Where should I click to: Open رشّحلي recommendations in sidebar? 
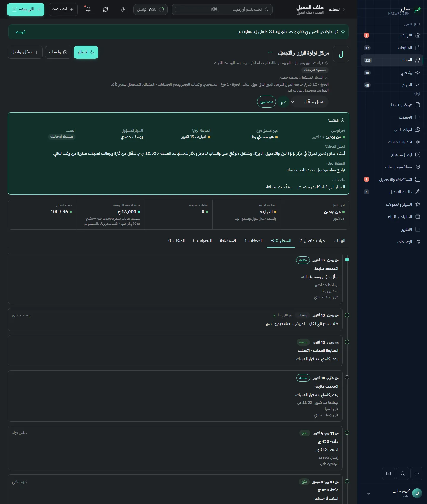[x=392, y=73]
